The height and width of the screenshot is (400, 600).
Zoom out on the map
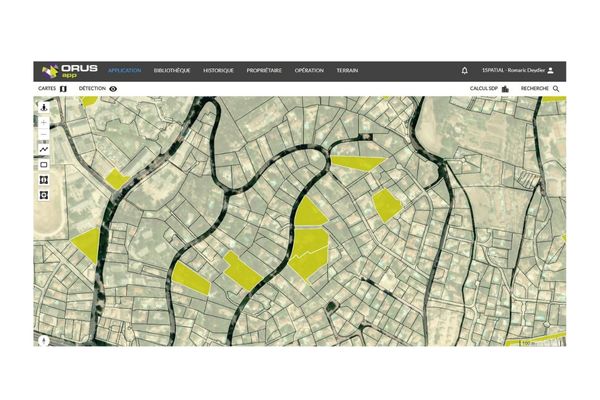click(44, 134)
